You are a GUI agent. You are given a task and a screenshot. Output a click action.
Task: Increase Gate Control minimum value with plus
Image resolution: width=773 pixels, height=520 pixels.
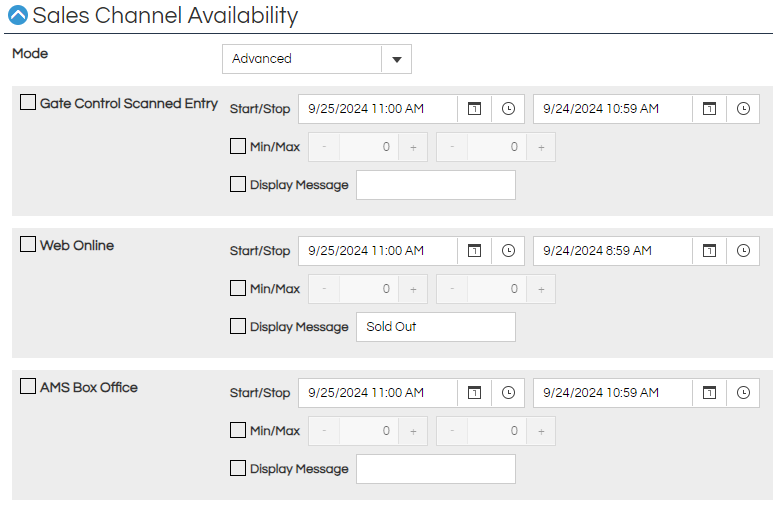tap(413, 147)
